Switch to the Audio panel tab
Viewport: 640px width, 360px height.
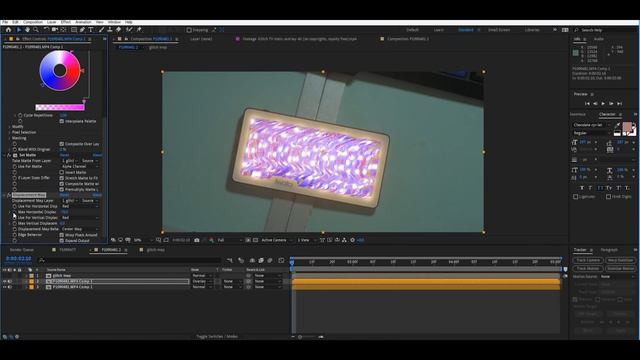(x=599, y=39)
